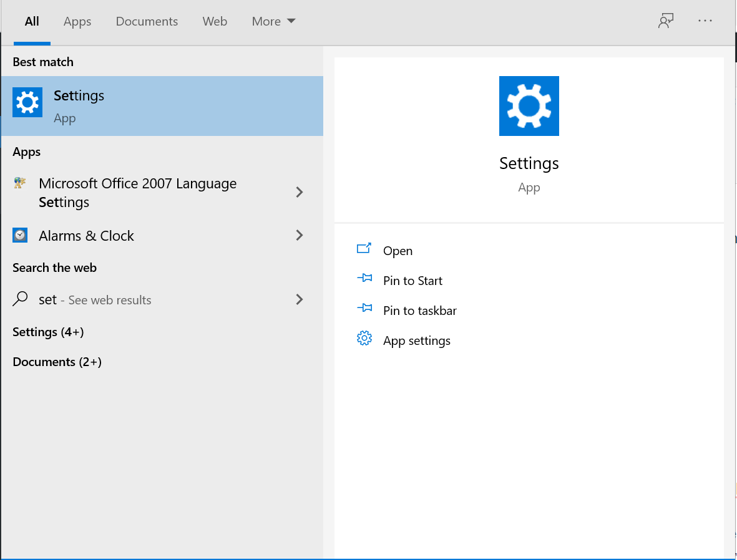Screen dimensions: 737x560
Task: Open the three-dot options menu
Action: coord(705,21)
